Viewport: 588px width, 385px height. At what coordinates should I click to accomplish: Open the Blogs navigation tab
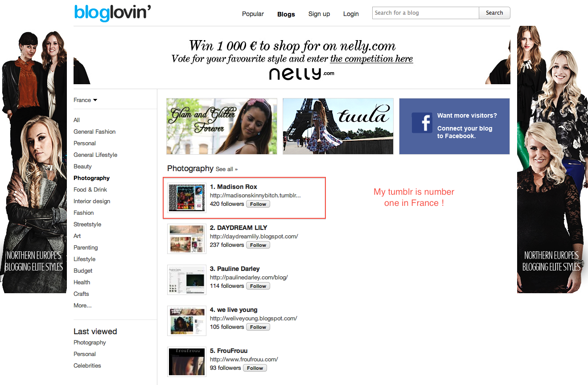click(x=286, y=14)
